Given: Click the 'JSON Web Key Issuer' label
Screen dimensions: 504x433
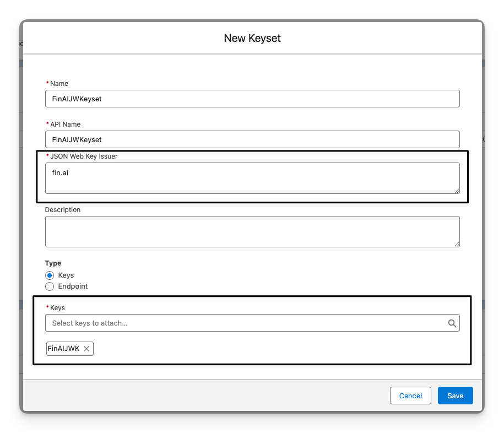Looking at the screenshot, I should (x=84, y=156).
